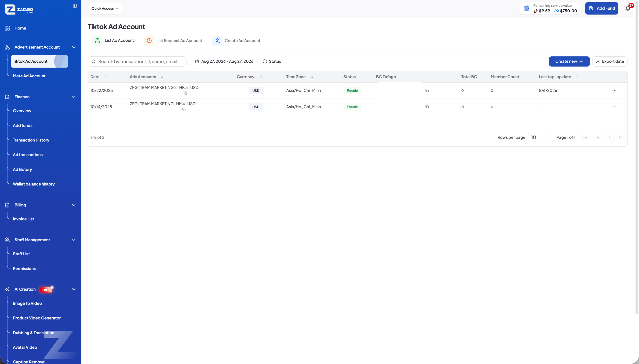
Task: Open more actions for 10/14/2025 row
Action: point(614,107)
